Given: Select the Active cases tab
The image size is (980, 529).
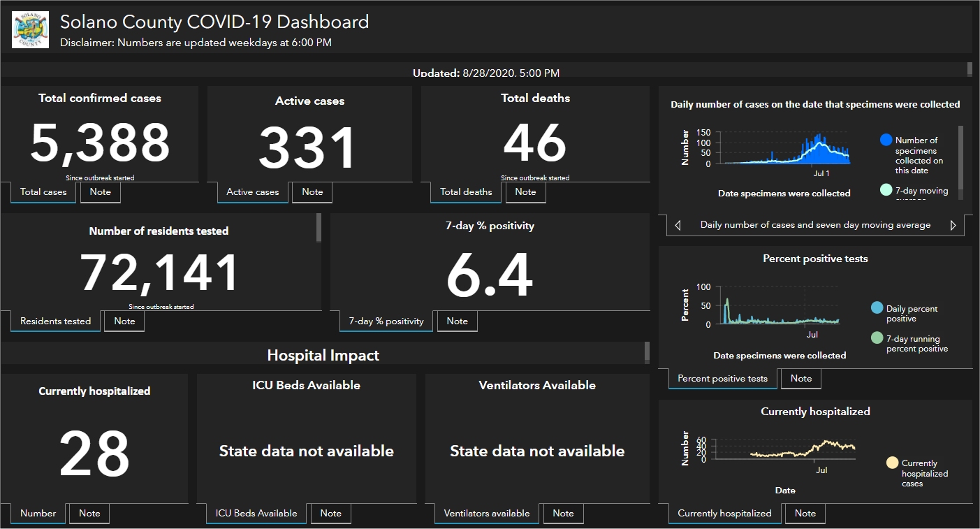Looking at the screenshot, I should coord(252,192).
